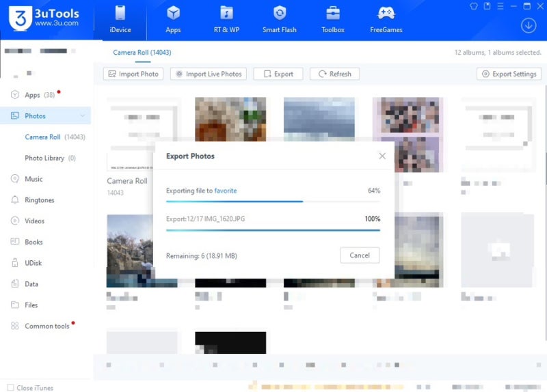Click the Common tools grid icon
Image resolution: width=547 pixels, height=392 pixels.
pyautogui.click(x=14, y=326)
